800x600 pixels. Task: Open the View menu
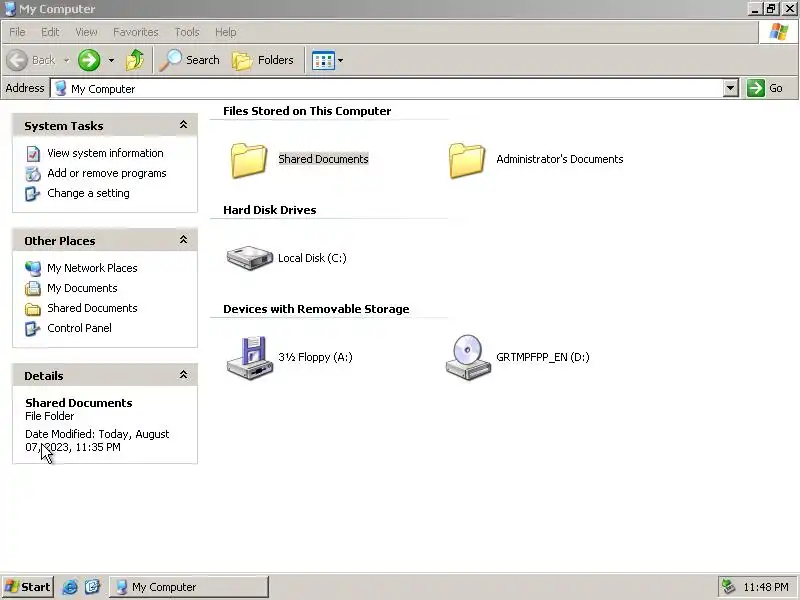(86, 32)
